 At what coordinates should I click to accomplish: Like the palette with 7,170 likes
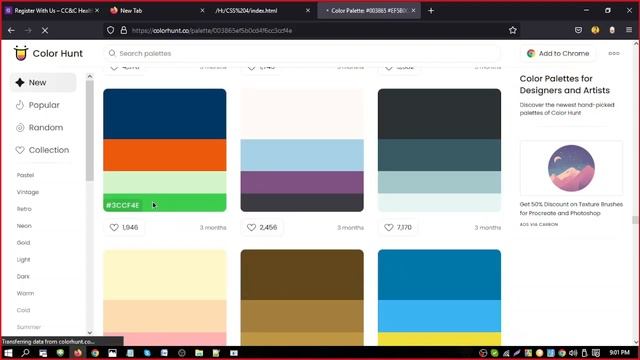click(389, 227)
